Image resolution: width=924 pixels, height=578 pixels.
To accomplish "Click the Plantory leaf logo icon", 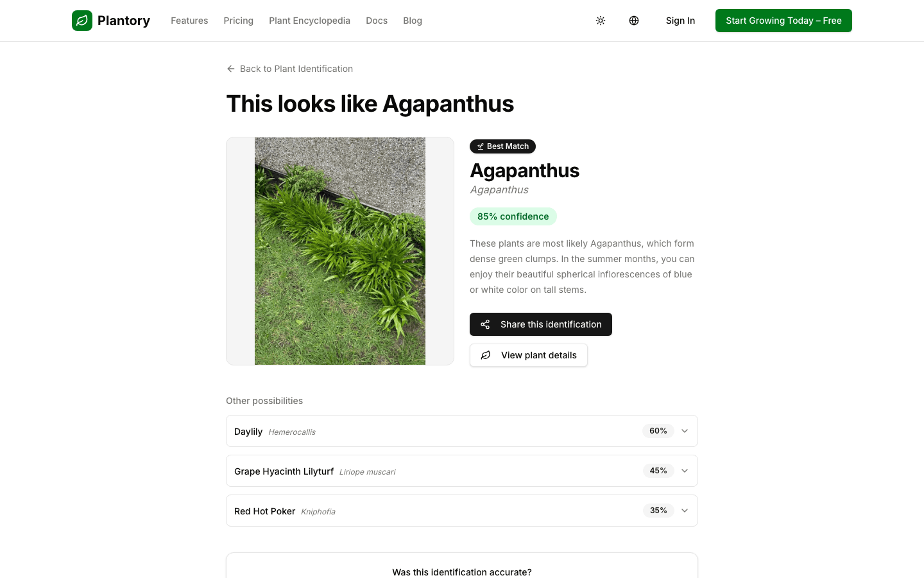I will point(82,21).
